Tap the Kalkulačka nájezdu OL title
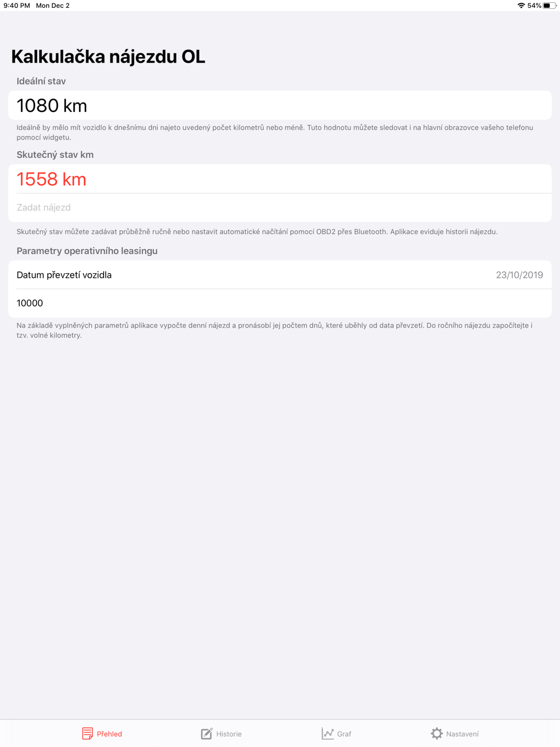 click(108, 57)
